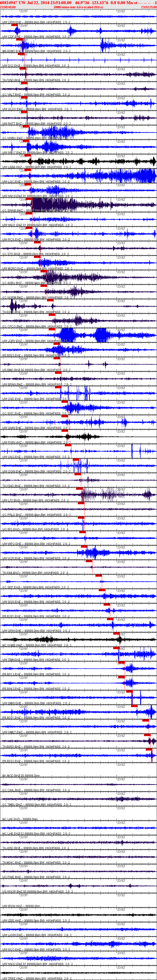157x980 pixels.
Task: Select the UW VCR EHZ trace label
Action: tap(36, 559)
